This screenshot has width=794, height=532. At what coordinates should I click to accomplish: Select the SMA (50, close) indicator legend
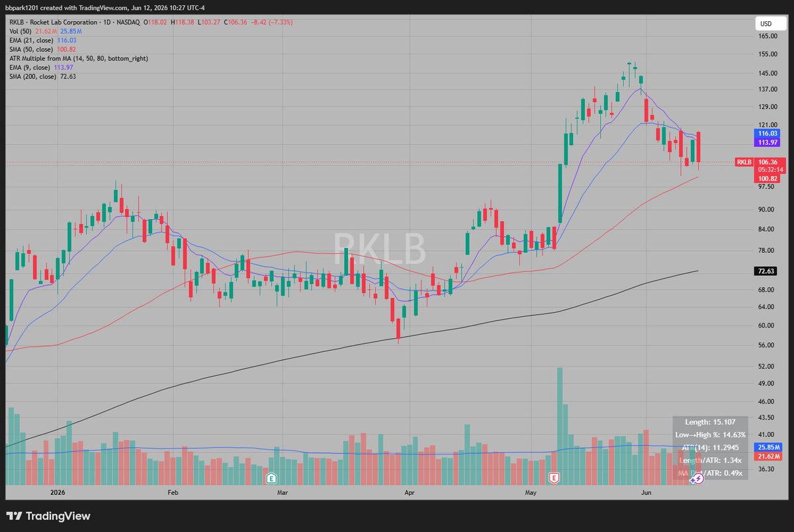point(43,50)
